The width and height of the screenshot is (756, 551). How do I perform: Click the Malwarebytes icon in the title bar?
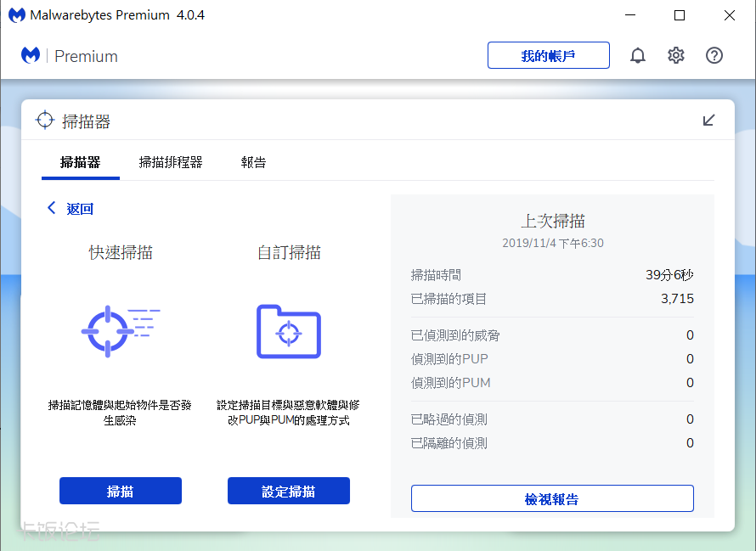click(16, 15)
